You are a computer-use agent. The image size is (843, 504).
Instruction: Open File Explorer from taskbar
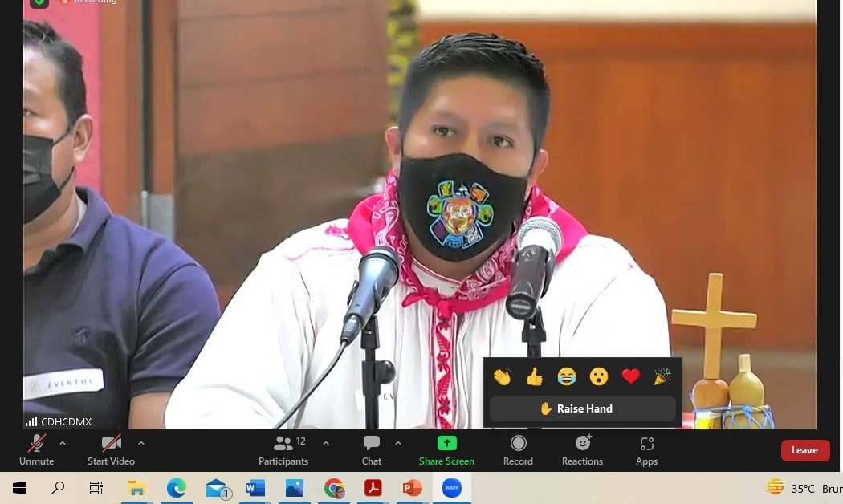coord(136,488)
